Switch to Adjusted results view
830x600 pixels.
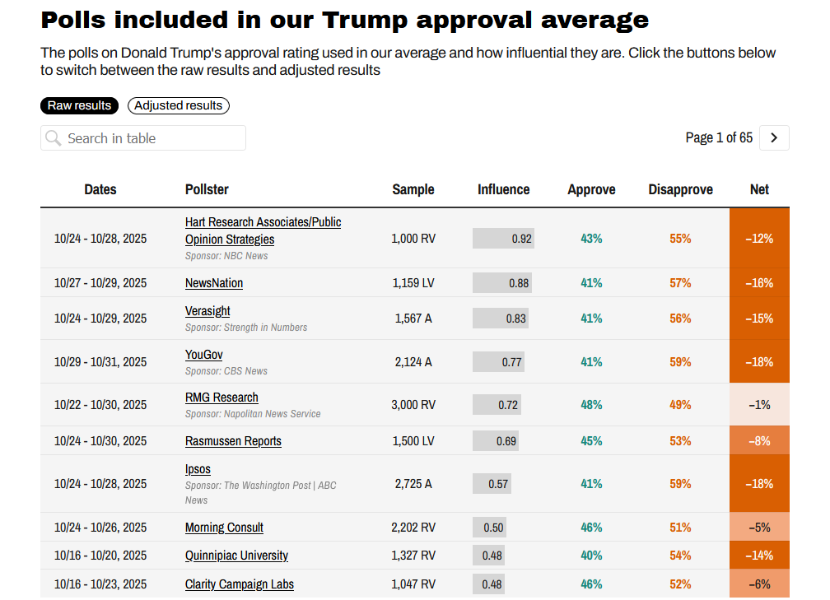(x=178, y=106)
